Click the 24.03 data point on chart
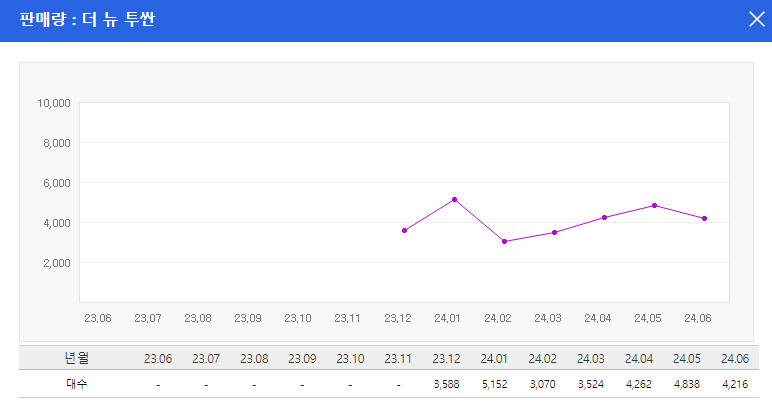This screenshot has width=772, height=406. 554,232
